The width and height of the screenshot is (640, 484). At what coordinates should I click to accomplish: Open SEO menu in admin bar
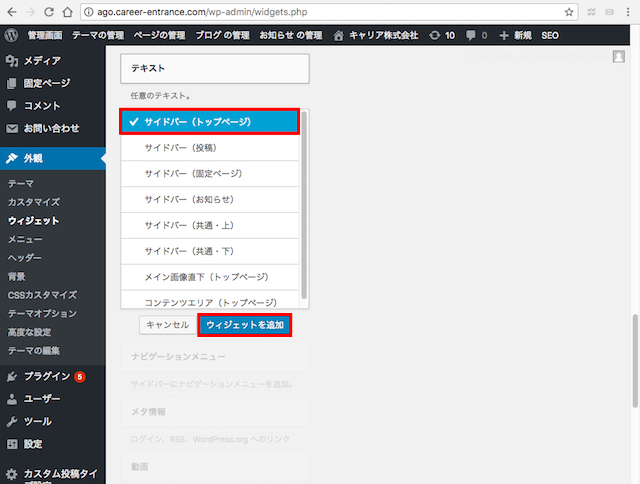coord(550,36)
